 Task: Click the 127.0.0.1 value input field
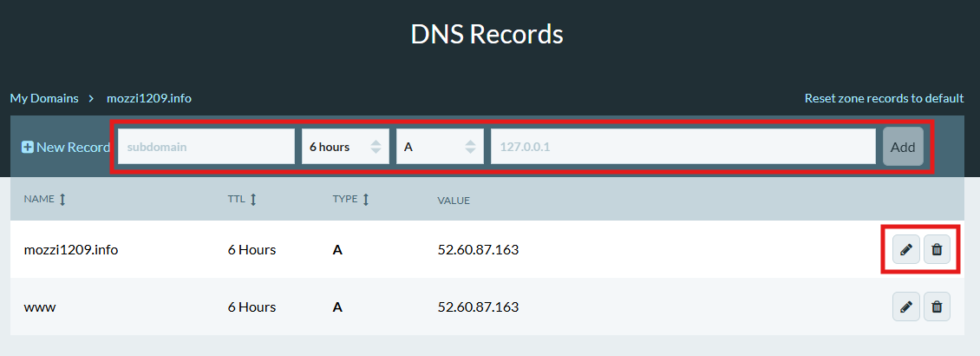pyautogui.click(x=683, y=147)
